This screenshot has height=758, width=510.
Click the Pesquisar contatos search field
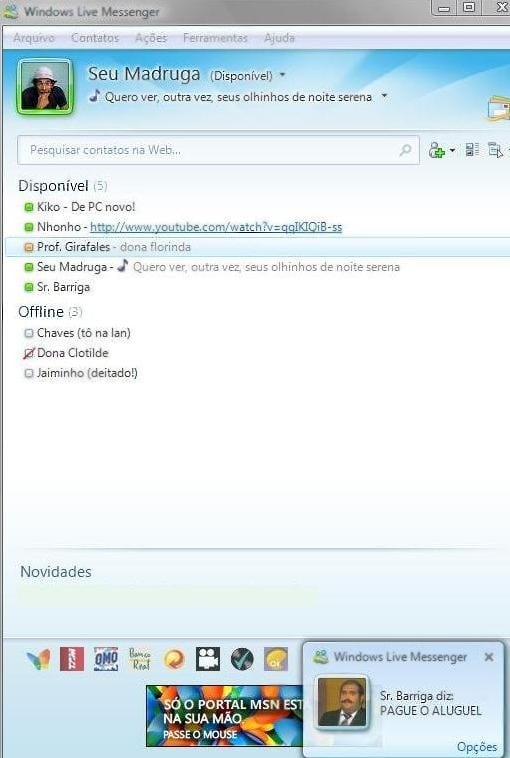tap(218, 150)
